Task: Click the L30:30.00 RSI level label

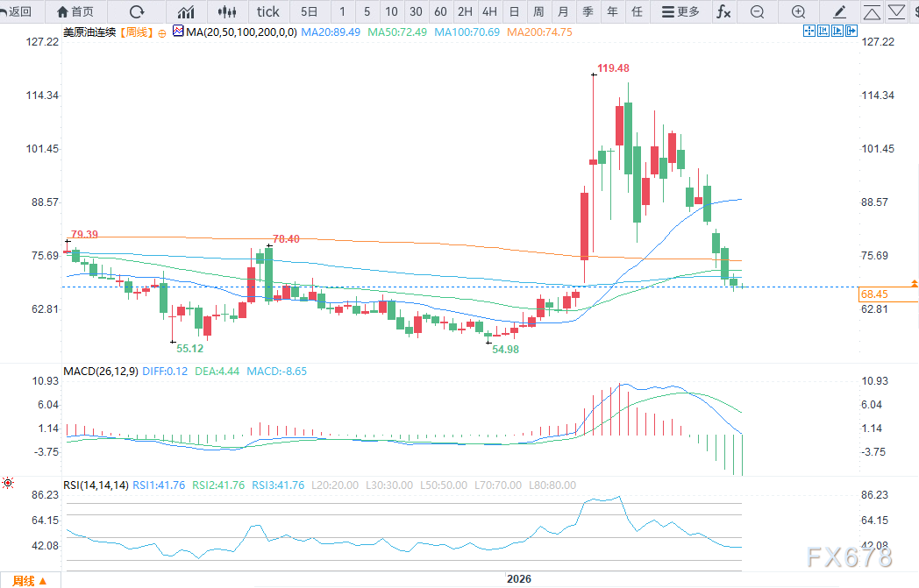Action: [389, 485]
